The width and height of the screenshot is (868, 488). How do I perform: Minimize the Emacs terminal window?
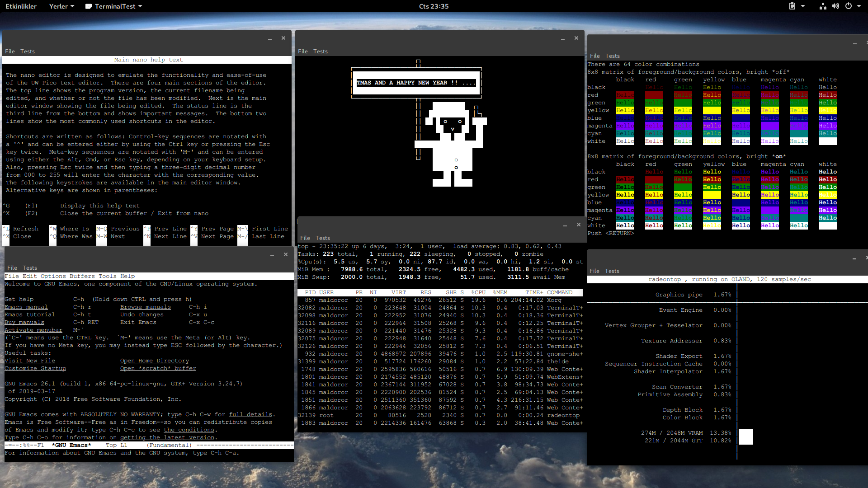272,255
